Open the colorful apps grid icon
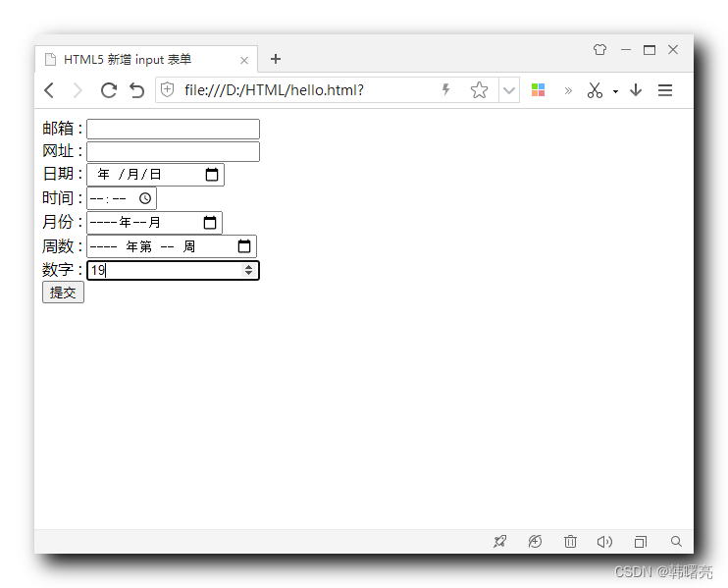Image resolution: width=728 pixels, height=588 pixels. pos(538,89)
